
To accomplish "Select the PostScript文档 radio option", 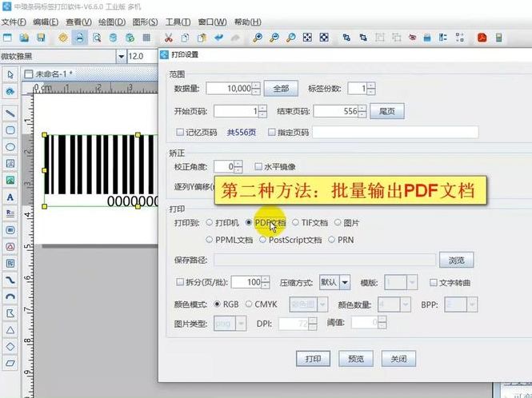I will 262,240.
